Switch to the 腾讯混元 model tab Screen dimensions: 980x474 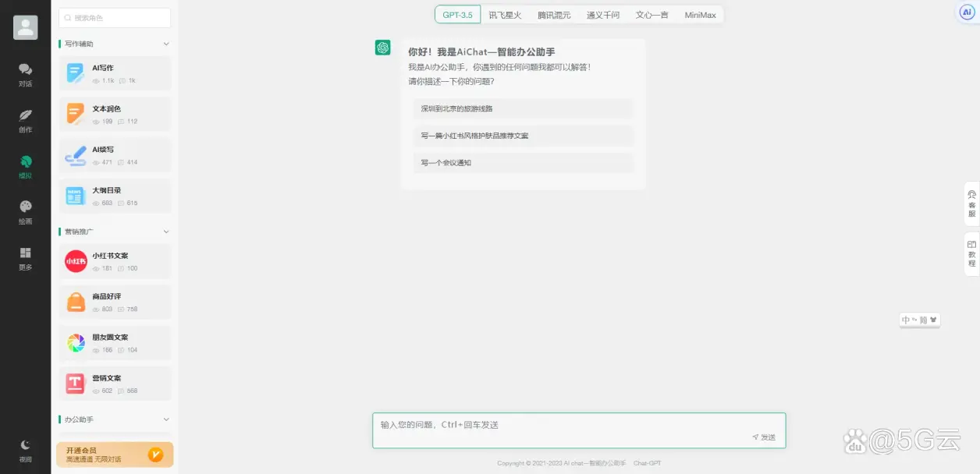click(x=554, y=15)
